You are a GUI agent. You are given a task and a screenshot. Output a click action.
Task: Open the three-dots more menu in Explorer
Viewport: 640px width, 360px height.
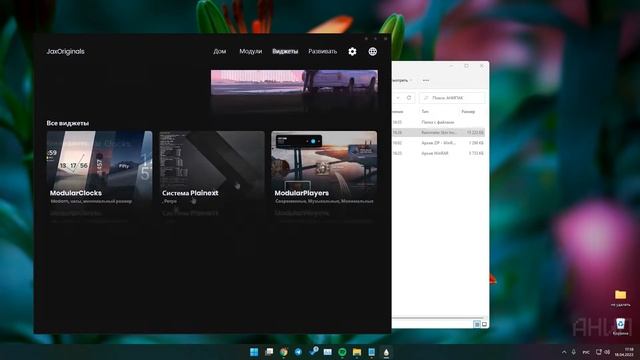[x=426, y=80]
